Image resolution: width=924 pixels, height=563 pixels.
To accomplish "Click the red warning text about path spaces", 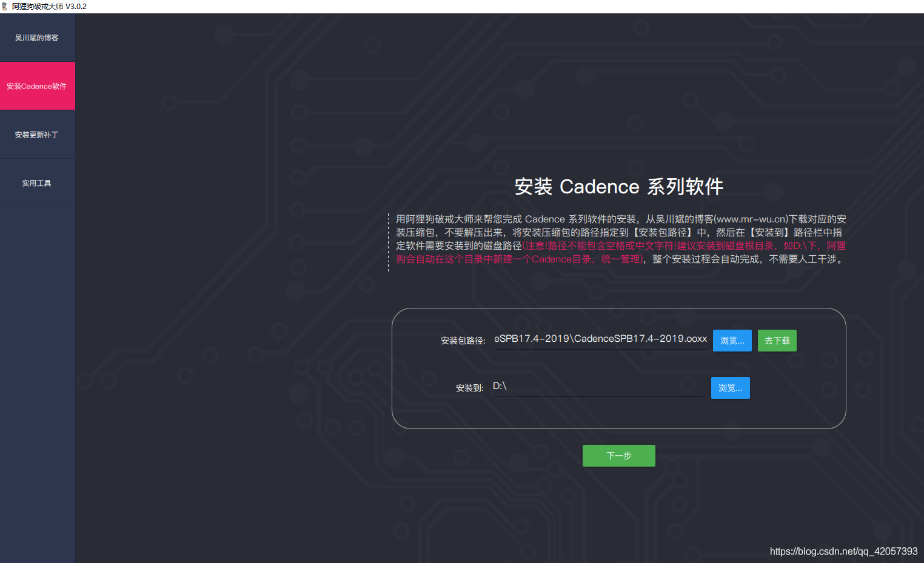I will (621, 252).
